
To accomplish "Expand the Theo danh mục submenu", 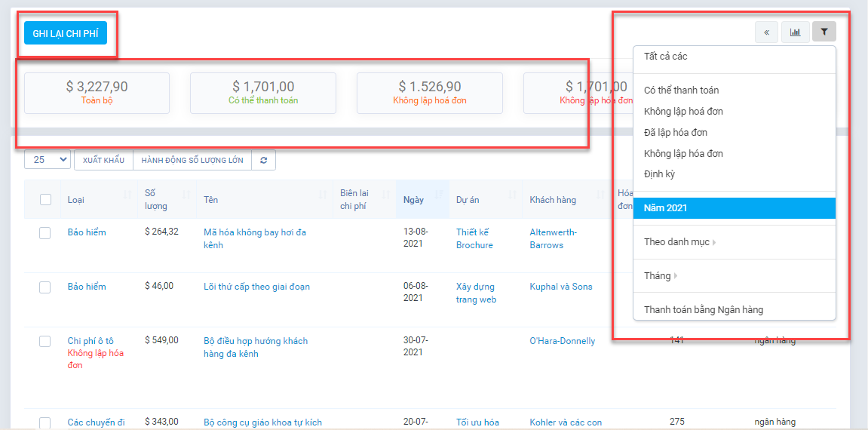I will pyautogui.click(x=680, y=242).
